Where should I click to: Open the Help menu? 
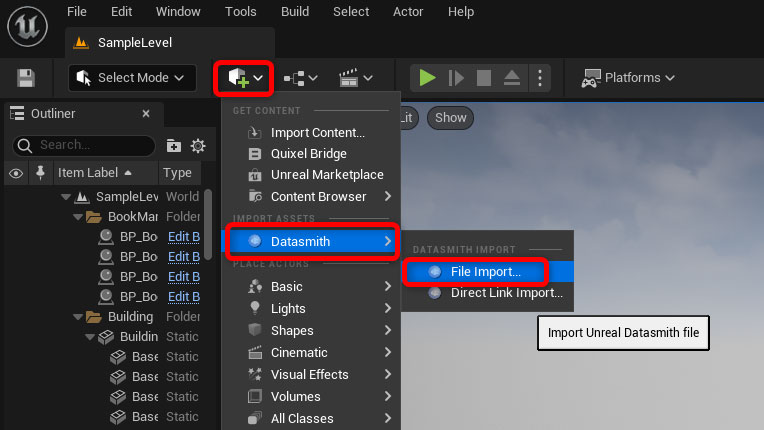click(461, 12)
